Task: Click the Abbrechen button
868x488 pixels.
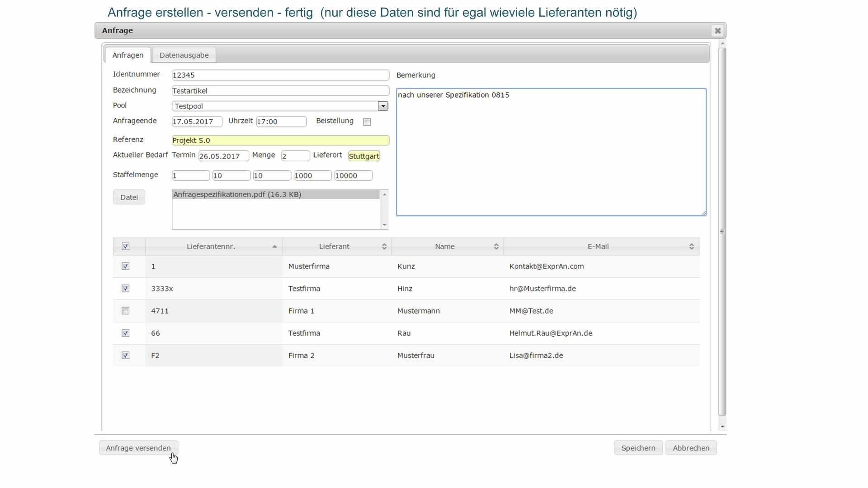Action: (691, 448)
